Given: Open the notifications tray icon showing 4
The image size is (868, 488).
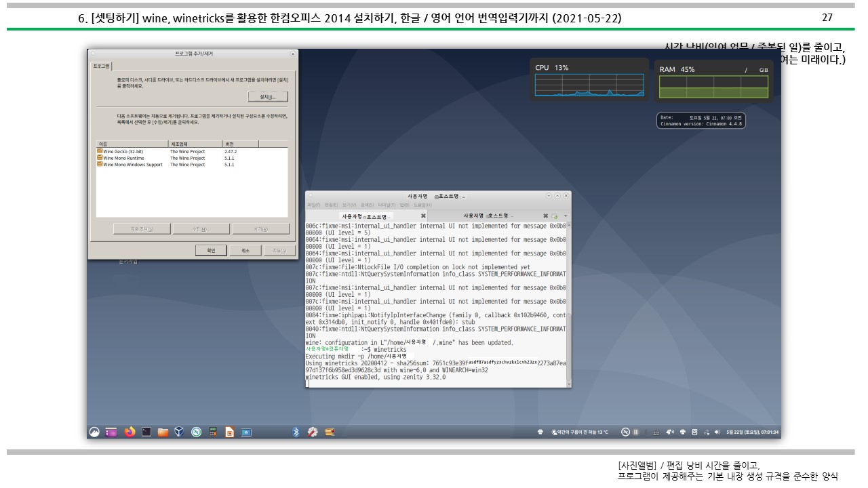Looking at the screenshot, I should tap(670, 432).
